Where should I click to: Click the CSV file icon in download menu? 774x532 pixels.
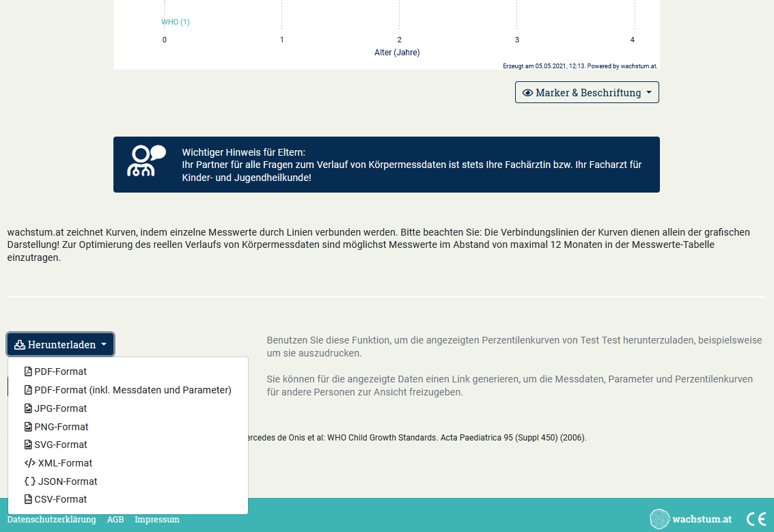pyautogui.click(x=27, y=499)
